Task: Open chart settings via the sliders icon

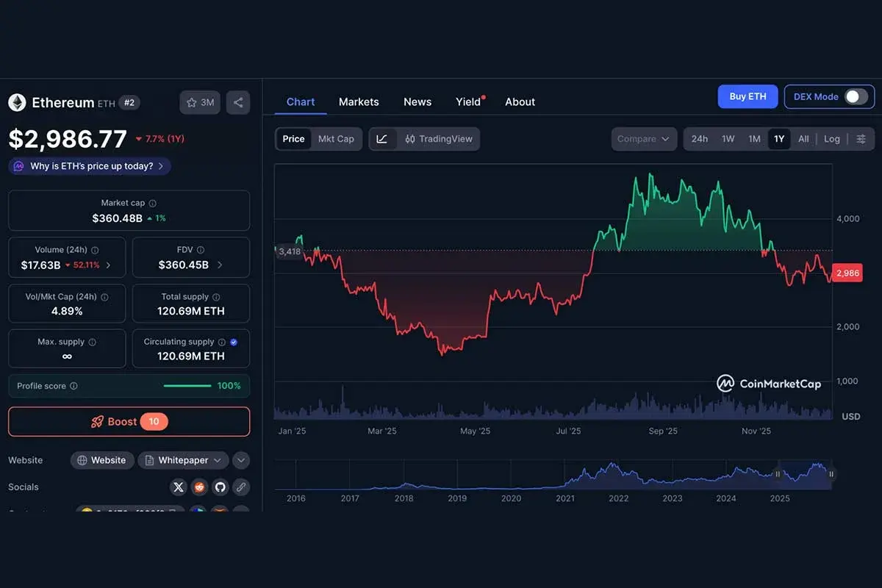Action: pyautogui.click(x=861, y=138)
